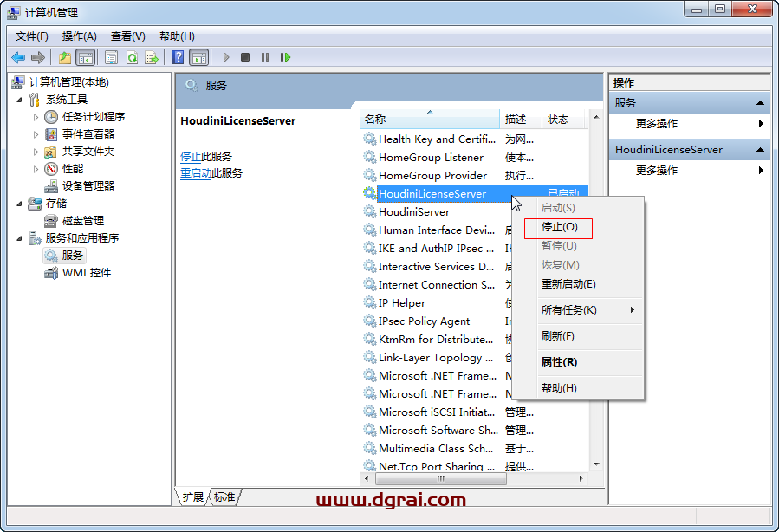779x532 pixels.
Task: Toggle the show/hide console tree icon
Action: pos(85,58)
